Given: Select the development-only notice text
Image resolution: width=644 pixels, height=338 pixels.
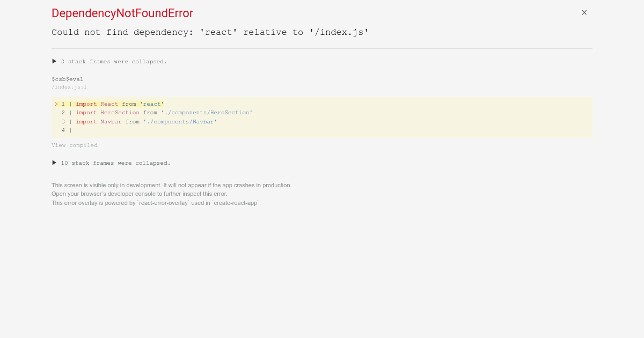Looking at the screenshot, I should coord(172,185).
